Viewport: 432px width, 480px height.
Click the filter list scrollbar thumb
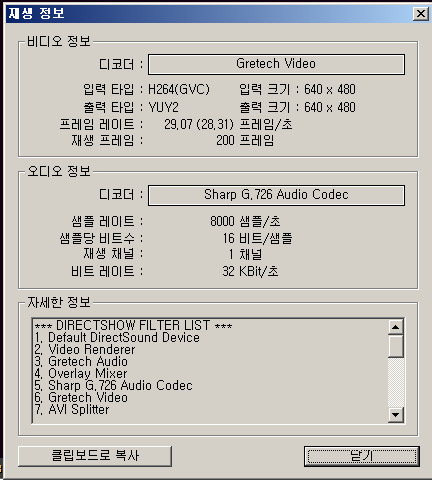point(396,346)
